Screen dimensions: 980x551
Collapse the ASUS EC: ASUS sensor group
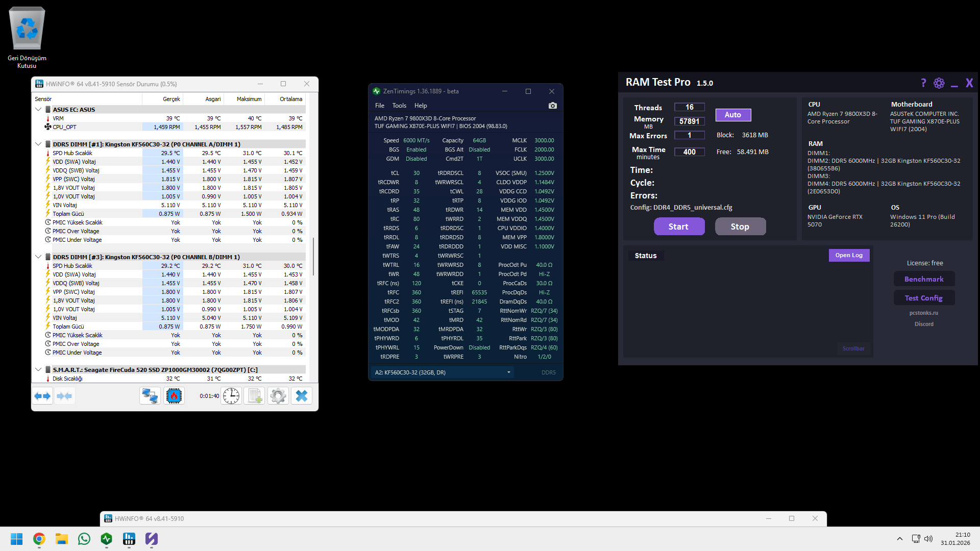(38, 109)
